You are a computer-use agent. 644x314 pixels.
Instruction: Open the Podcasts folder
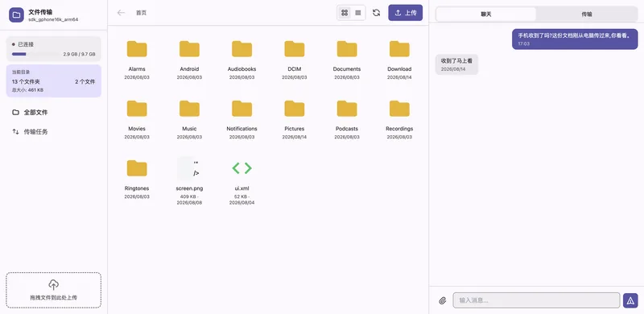(x=347, y=109)
